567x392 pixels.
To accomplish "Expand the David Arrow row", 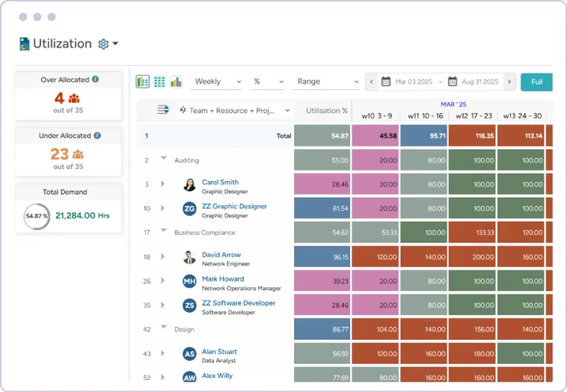I will click(163, 257).
